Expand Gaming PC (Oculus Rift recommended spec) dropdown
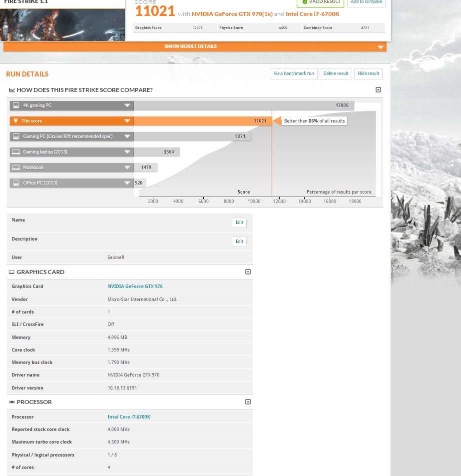This screenshot has height=476, width=461. pos(127,136)
